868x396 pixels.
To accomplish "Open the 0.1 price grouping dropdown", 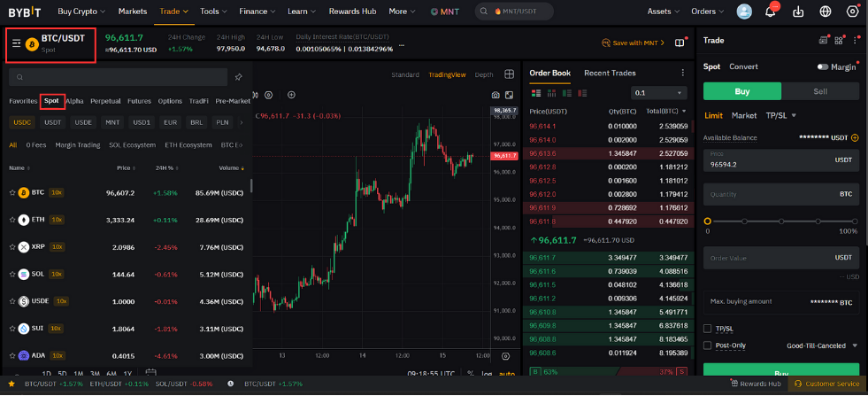I will [659, 93].
